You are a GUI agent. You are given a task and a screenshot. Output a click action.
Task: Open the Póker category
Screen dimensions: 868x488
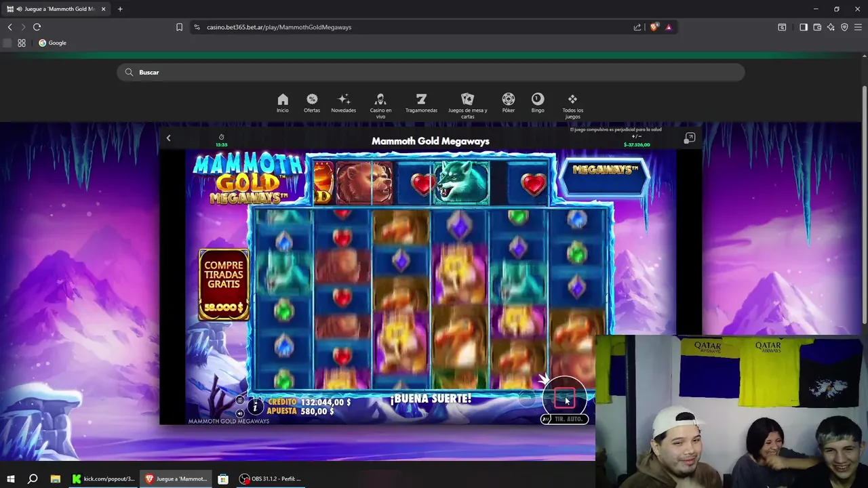(x=509, y=103)
